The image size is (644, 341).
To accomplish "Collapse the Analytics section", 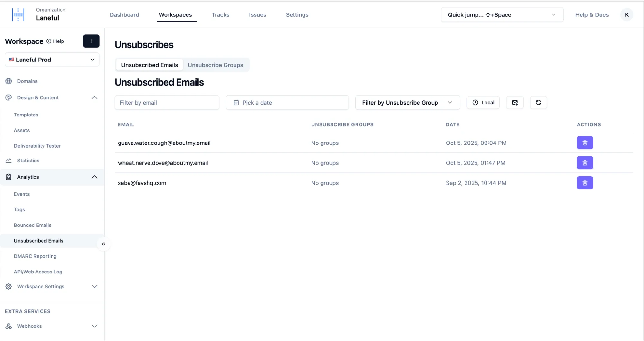I will 94,177.
